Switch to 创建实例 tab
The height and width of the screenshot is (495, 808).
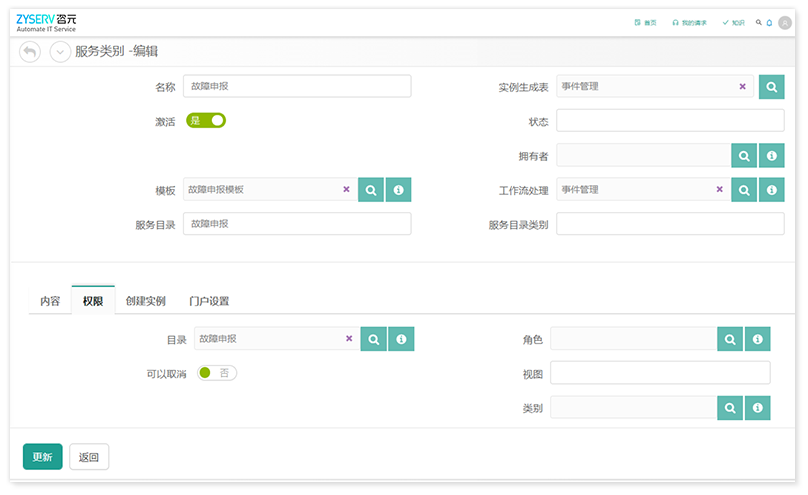[x=146, y=301]
